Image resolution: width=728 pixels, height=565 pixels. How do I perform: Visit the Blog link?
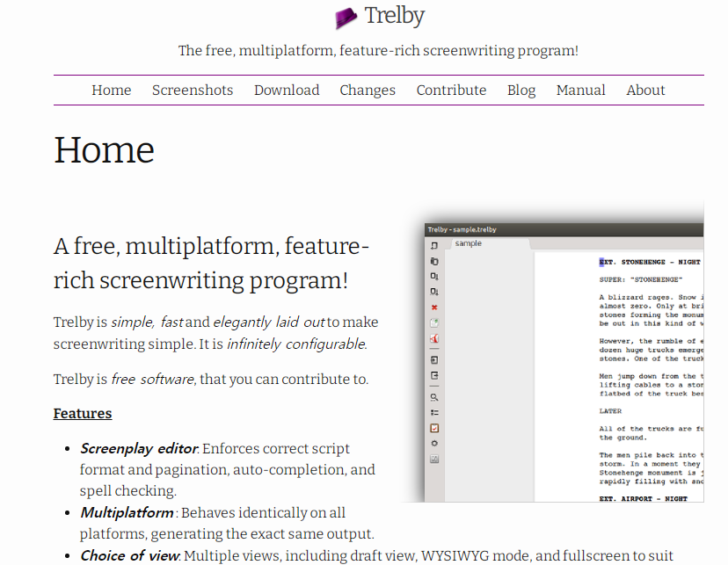[x=521, y=90]
